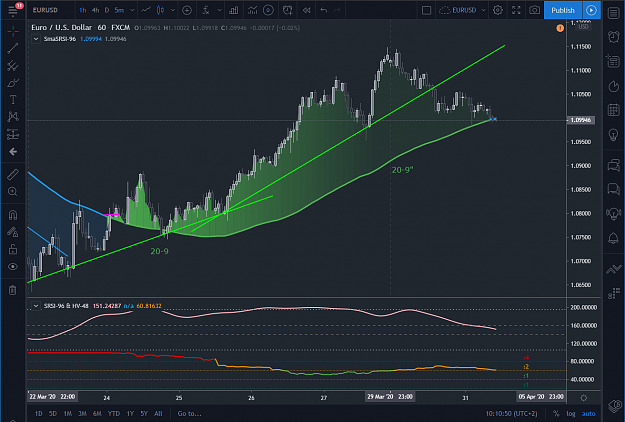Collapse the SRSI-96 & HV-48 legend

36,306
